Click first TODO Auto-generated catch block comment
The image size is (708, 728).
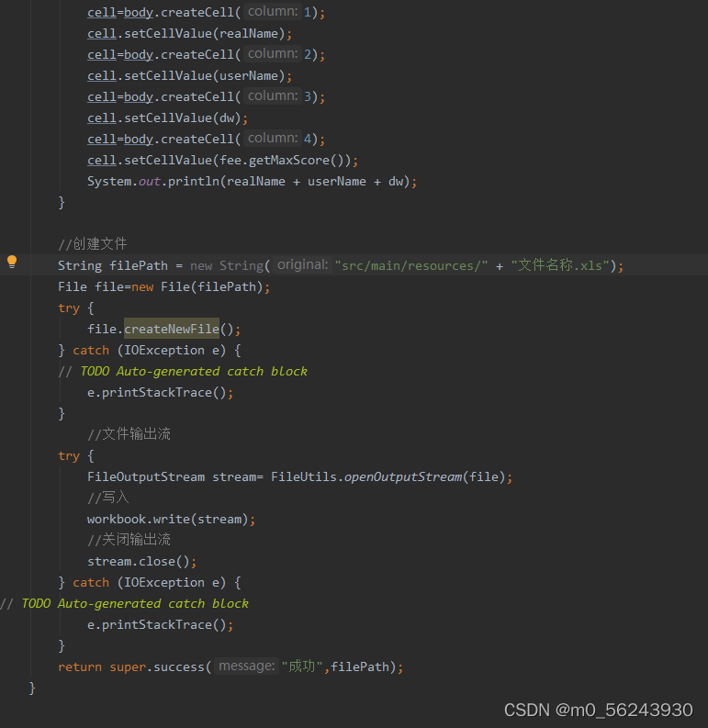[183, 371]
